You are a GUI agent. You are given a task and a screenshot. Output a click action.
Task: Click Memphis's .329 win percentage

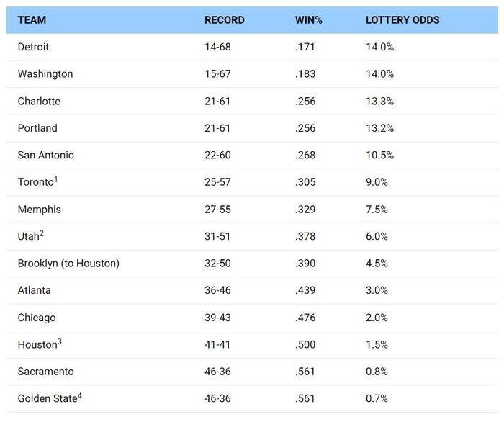[x=305, y=210]
